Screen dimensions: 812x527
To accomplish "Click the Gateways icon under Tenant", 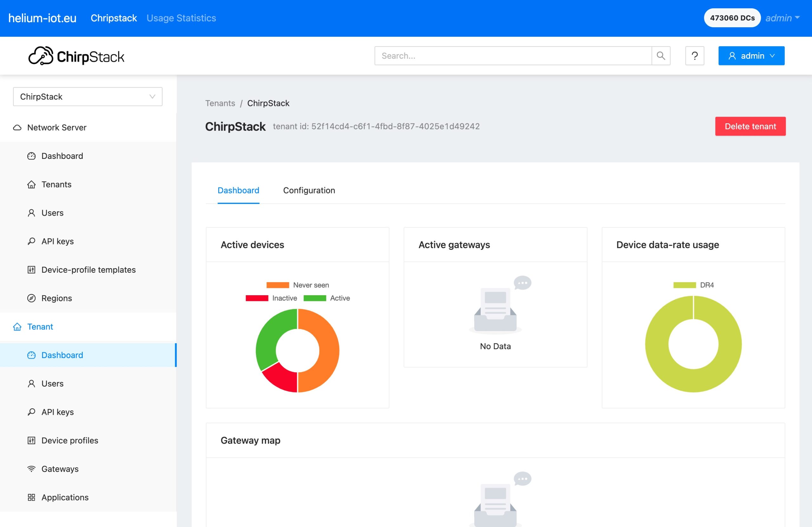I will (x=31, y=468).
